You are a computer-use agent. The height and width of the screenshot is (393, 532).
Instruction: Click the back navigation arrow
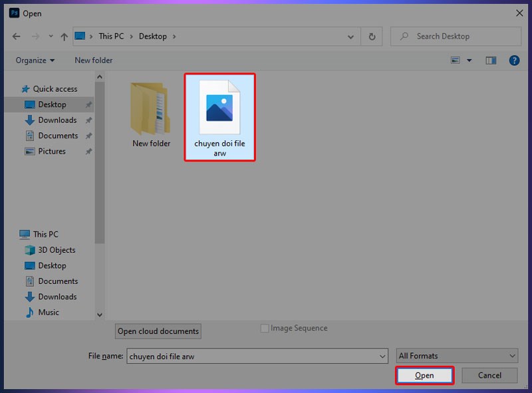(17, 36)
